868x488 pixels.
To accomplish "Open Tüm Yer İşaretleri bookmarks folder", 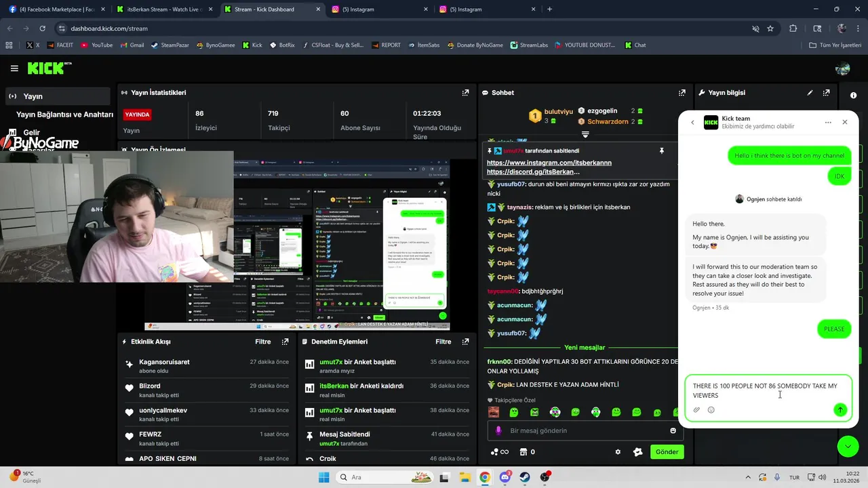I will pyautogui.click(x=836, y=45).
